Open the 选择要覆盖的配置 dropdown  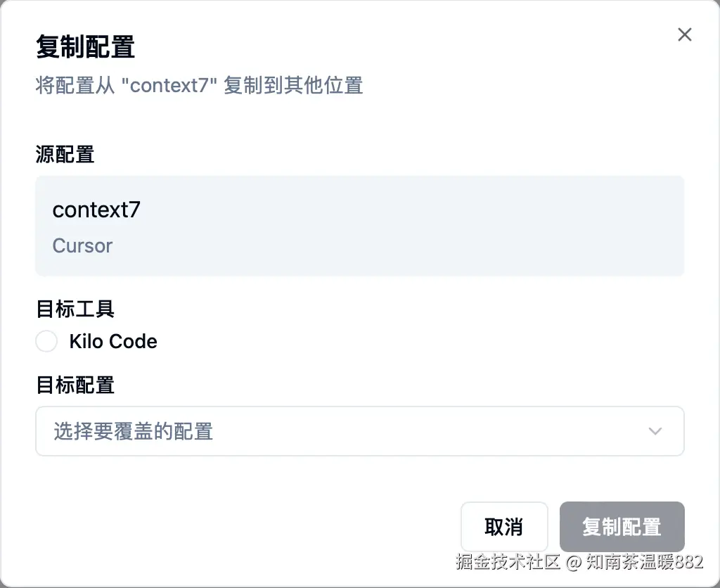click(x=359, y=431)
